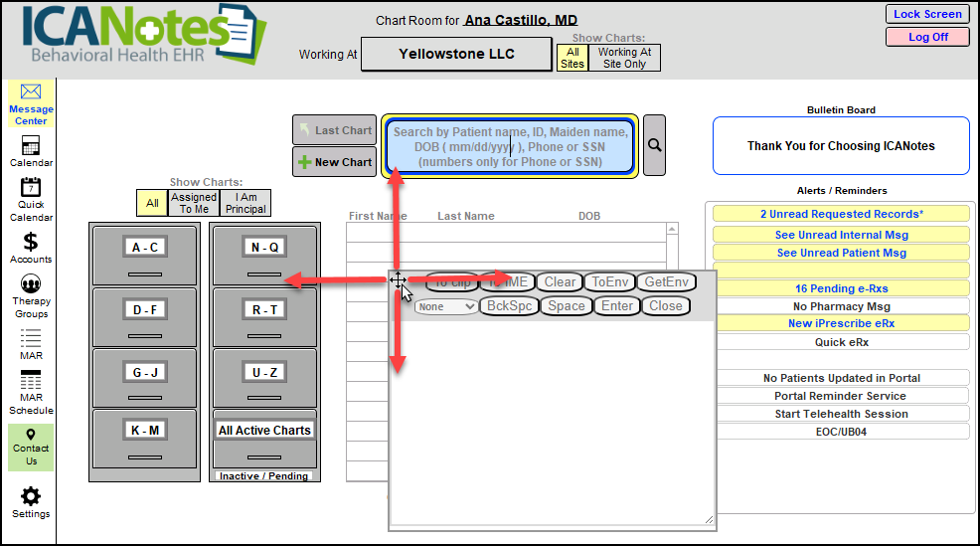
Task: Click the New Chart button
Action: (x=333, y=162)
